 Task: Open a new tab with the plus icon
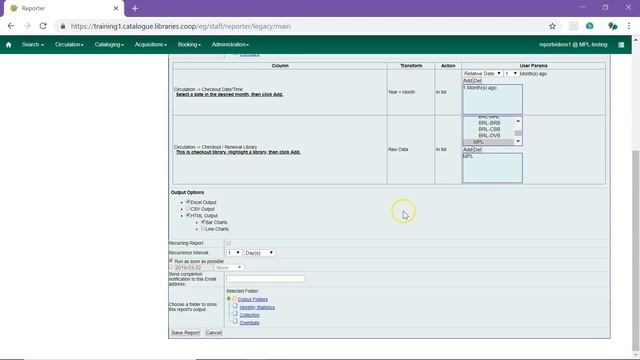pos(135,8)
